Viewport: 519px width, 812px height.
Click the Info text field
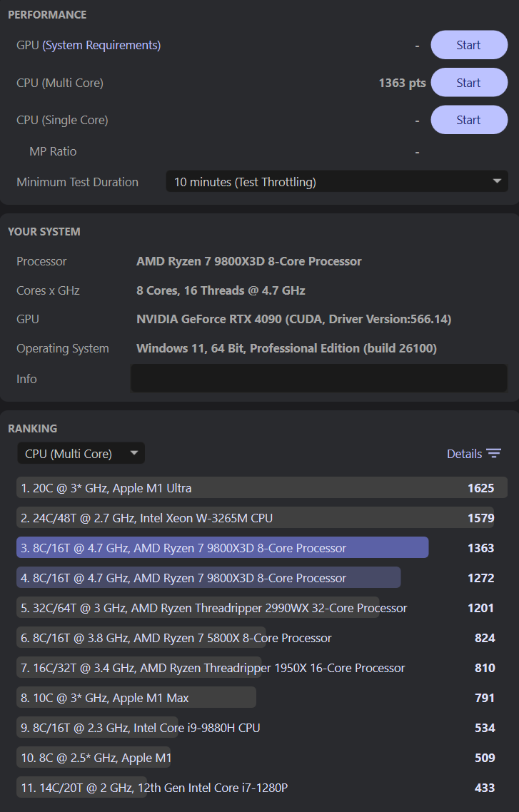(318, 379)
